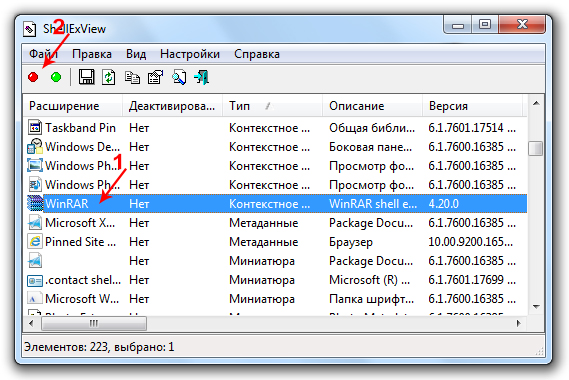569x380 pixels.
Task: Click the ShellExView title bar app icon
Action: [x=30, y=29]
